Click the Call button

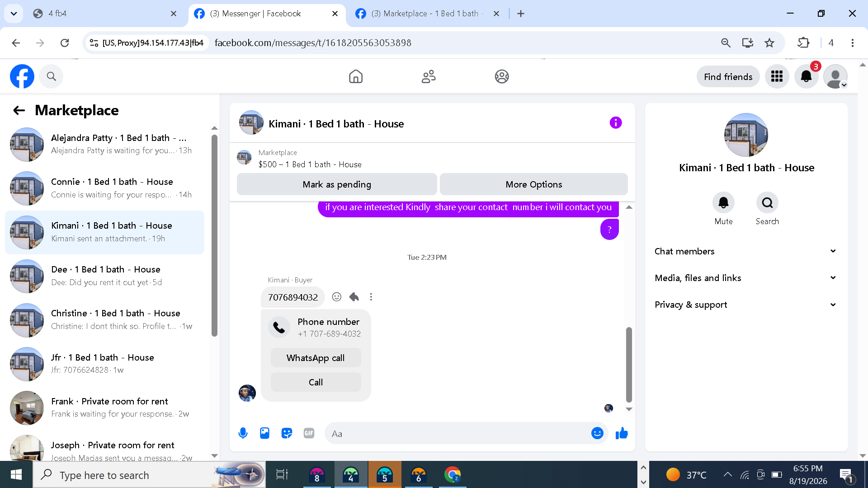tap(316, 382)
